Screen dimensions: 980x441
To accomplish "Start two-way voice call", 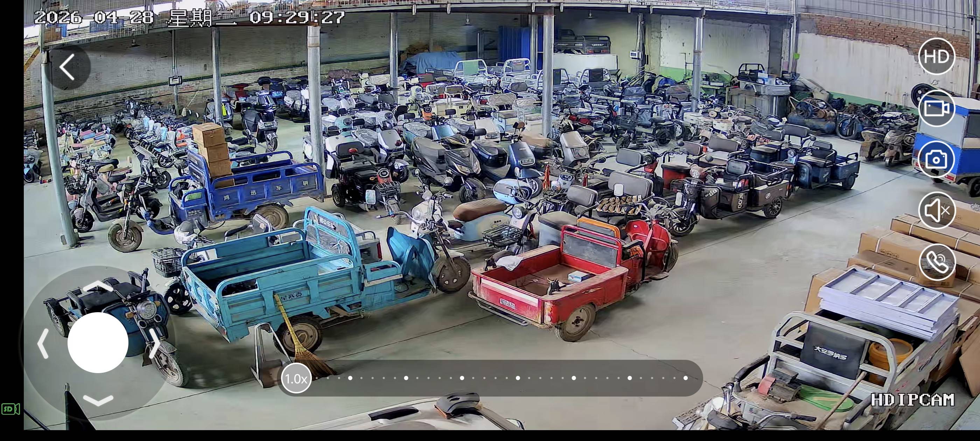I will [936, 262].
